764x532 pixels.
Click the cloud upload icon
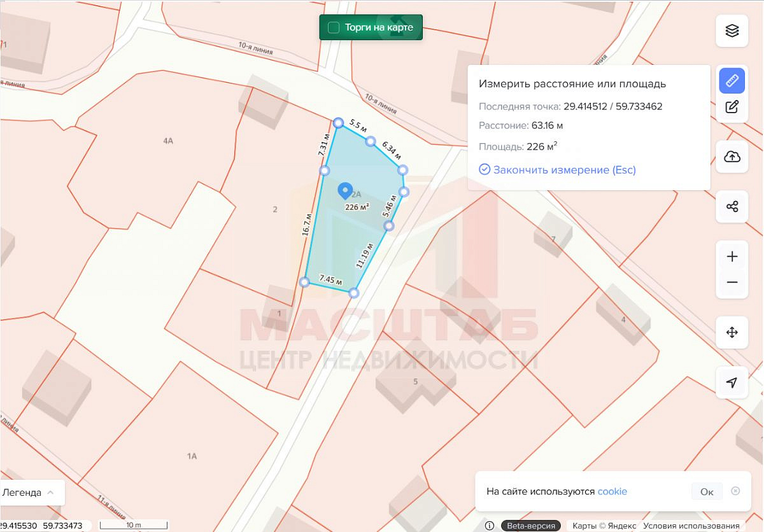pyautogui.click(x=732, y=157)
